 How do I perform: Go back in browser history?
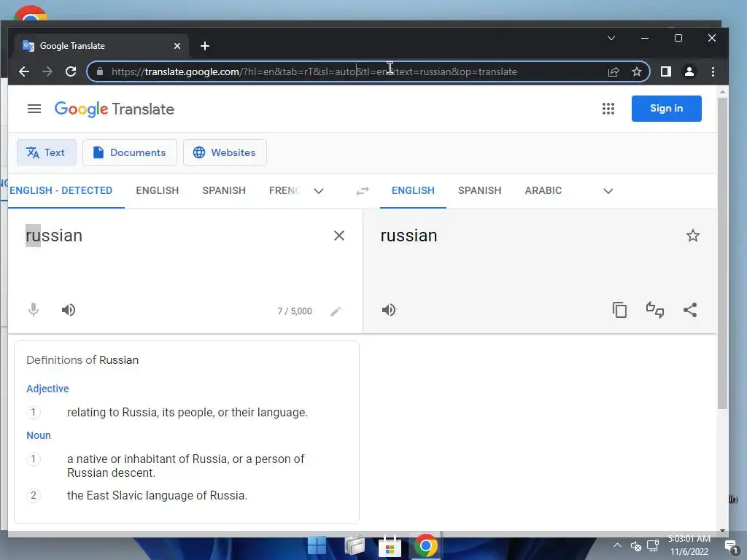24,71
